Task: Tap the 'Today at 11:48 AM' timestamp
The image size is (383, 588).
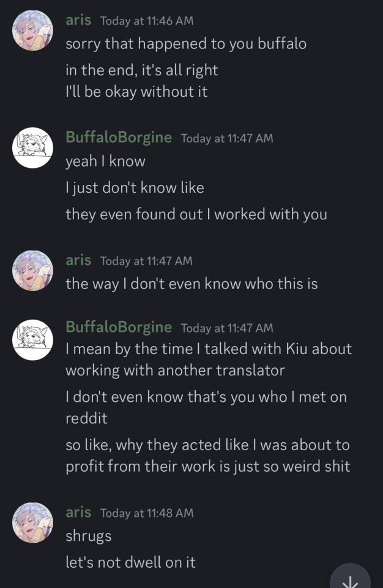Action: coord(147,513)
